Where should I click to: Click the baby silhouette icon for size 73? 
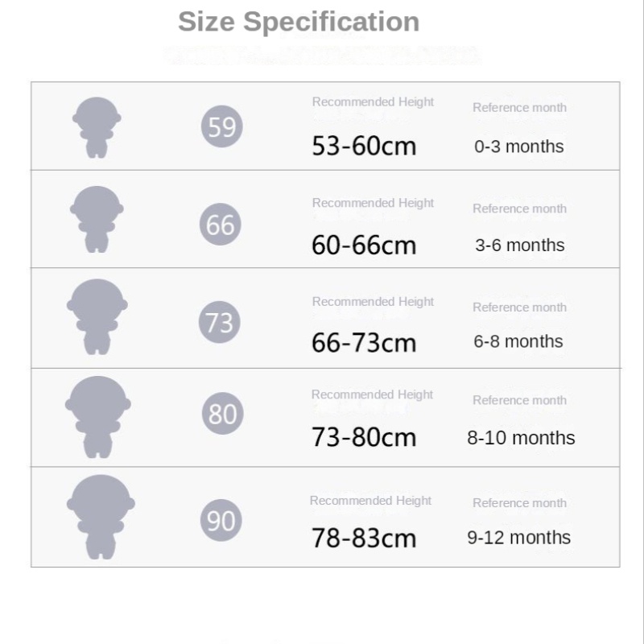[97, 316]
